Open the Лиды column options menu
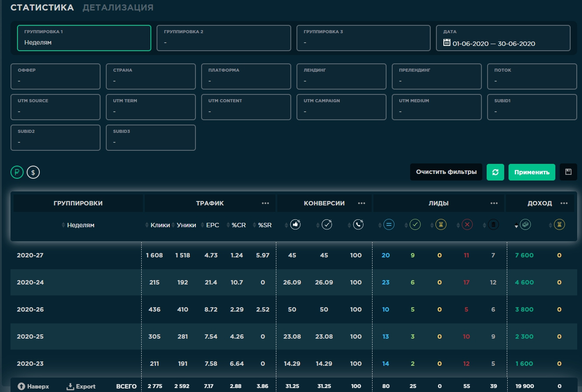 click(x=494, y=203)
